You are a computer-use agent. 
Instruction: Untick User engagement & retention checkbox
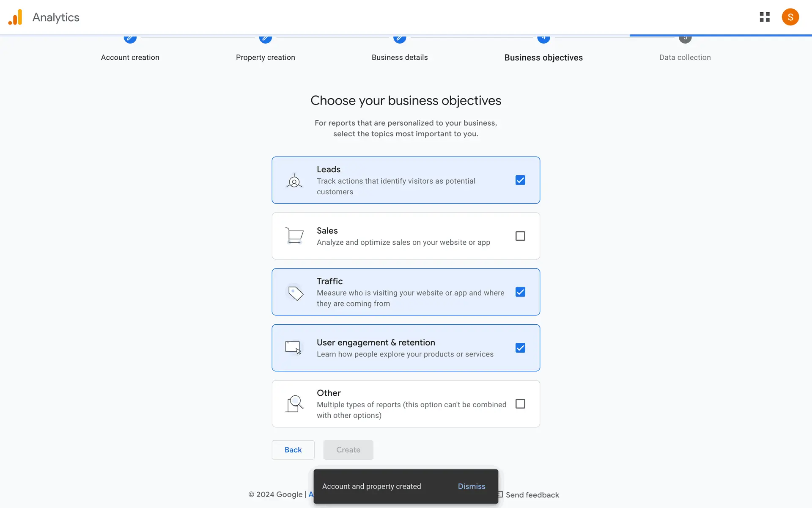pos(520,348)
